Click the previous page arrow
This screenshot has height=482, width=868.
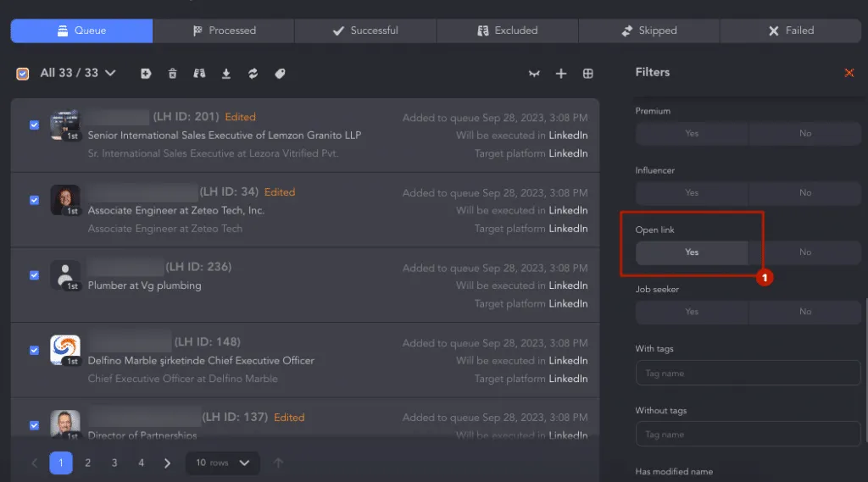tap(34, 463)
